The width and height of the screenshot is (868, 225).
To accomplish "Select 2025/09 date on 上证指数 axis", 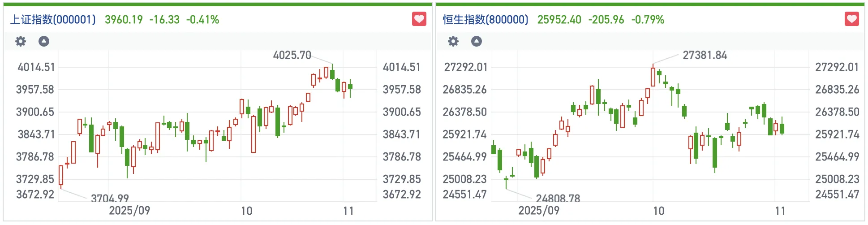I will 129,211.
